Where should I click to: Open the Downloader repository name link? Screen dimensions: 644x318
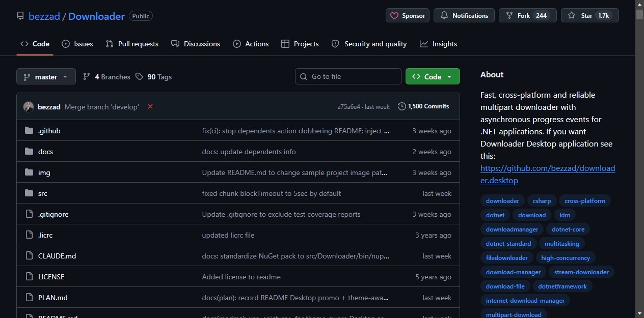96,16
